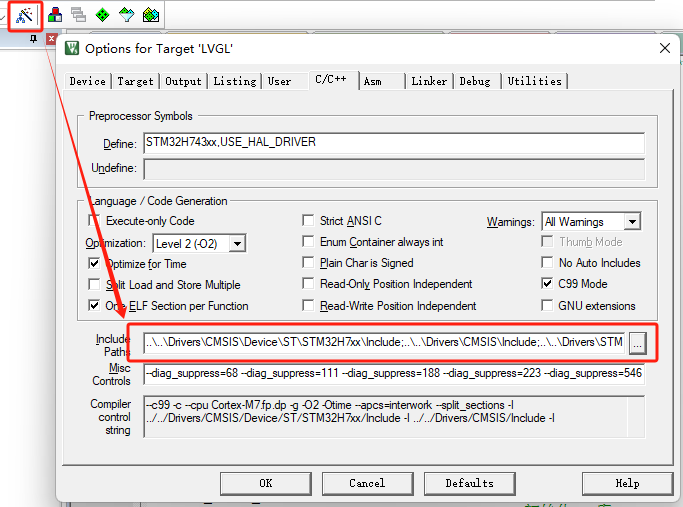Click the Undefine input field
The image size is (683, 507).
pyautogui.click(x=394, y=169)
